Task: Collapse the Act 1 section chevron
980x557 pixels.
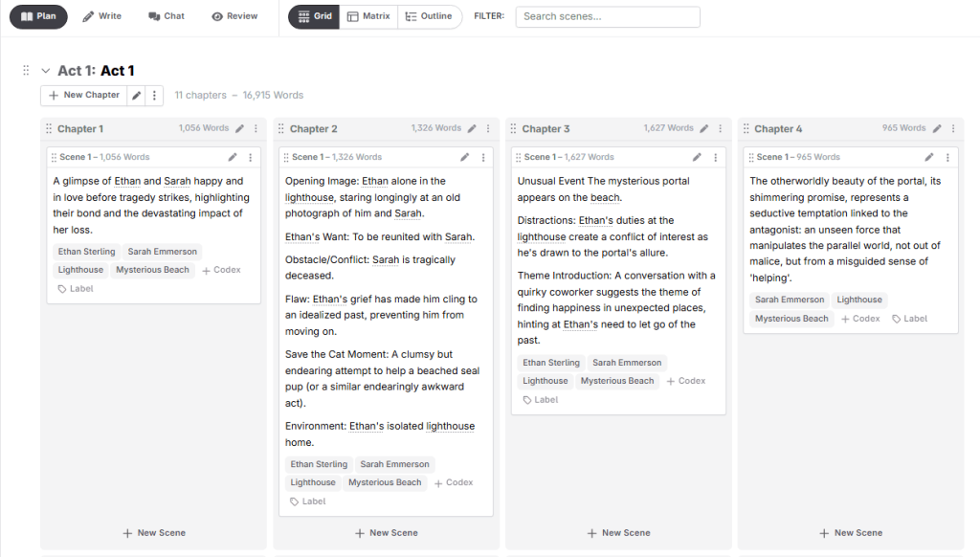Action: (45, 71)
